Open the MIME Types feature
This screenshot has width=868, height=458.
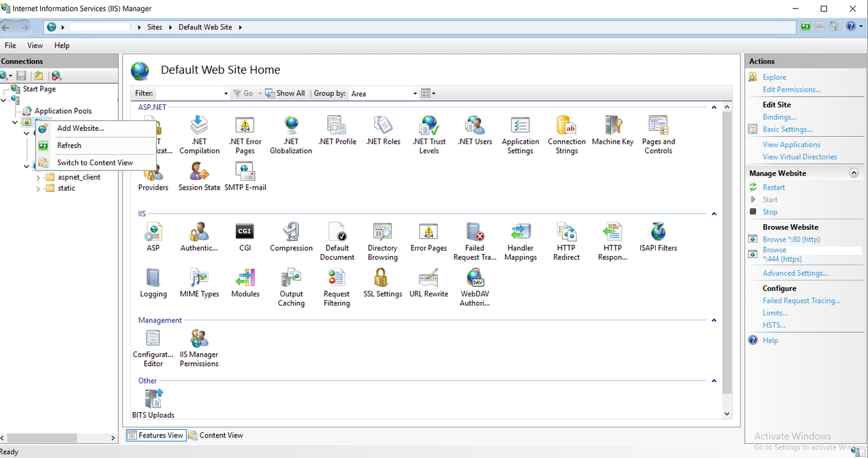[x=199, y=282]
